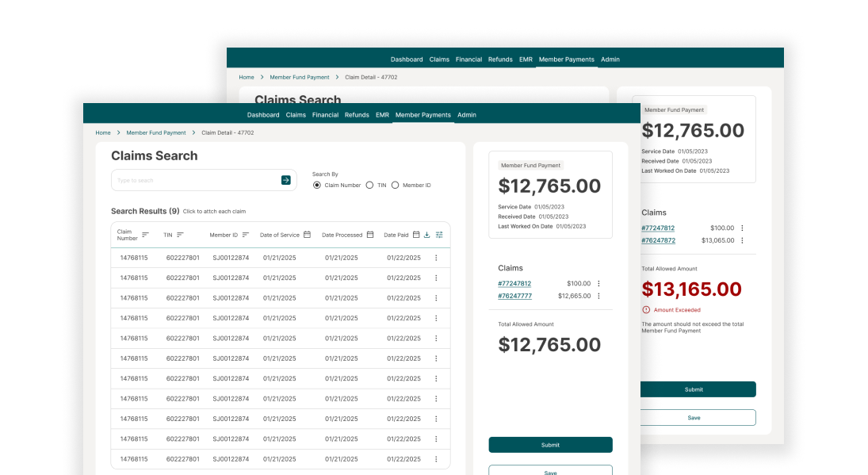Select the Claim Number radio button
This screenshot has height=475, width=868.
pos(317,185)
